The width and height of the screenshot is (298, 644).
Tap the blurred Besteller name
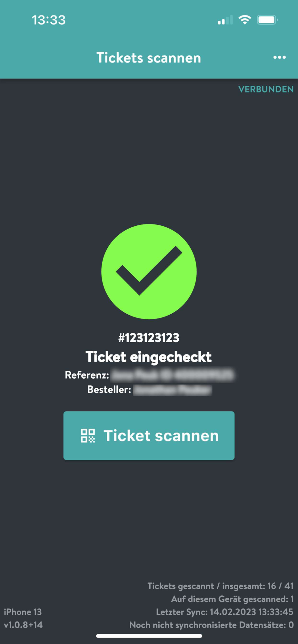[173, 390]
